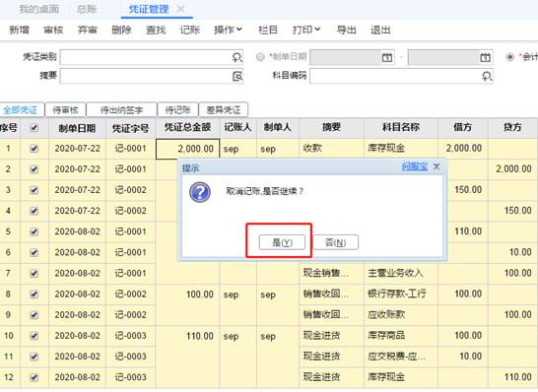Close the 提示 dialog with X
This screenshot has height=392, width=538.
(x=437, y=166)
